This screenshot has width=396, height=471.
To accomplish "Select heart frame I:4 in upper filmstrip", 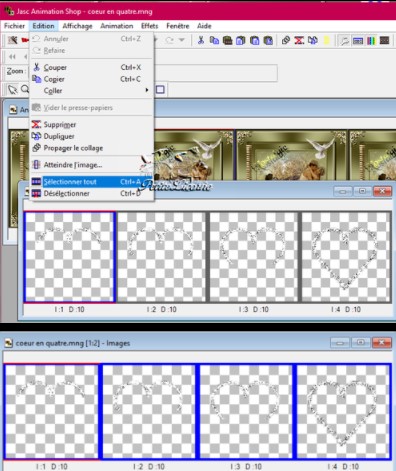I will click(346, 257).
